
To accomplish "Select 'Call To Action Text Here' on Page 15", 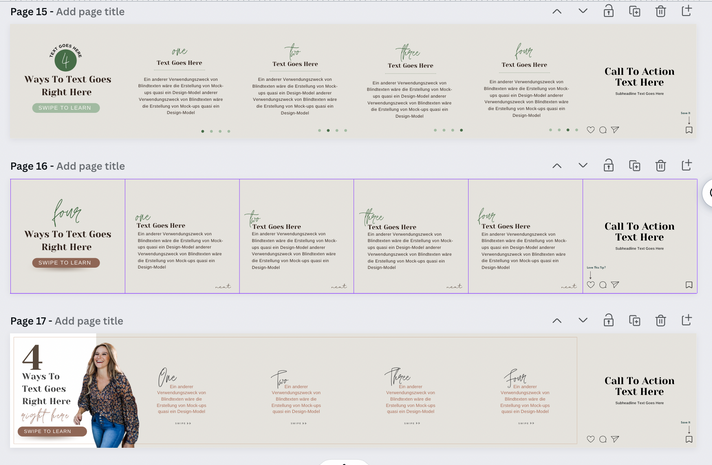I will tap(639, 77).
